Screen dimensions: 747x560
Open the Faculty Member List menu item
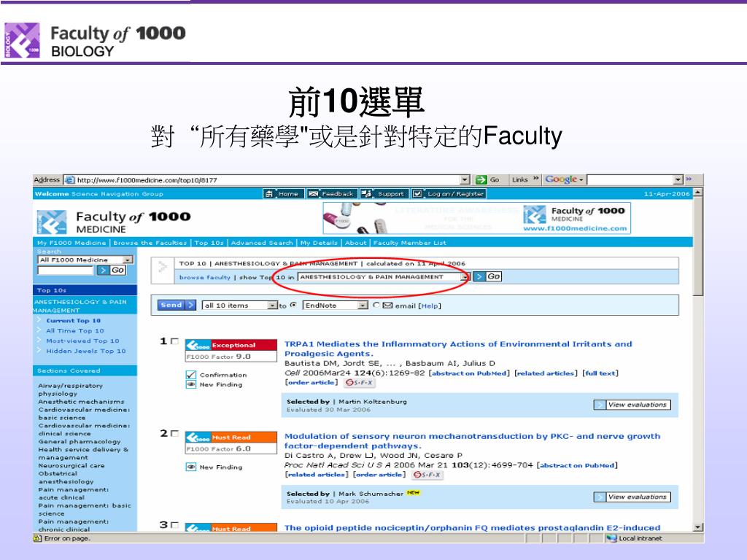410,243
